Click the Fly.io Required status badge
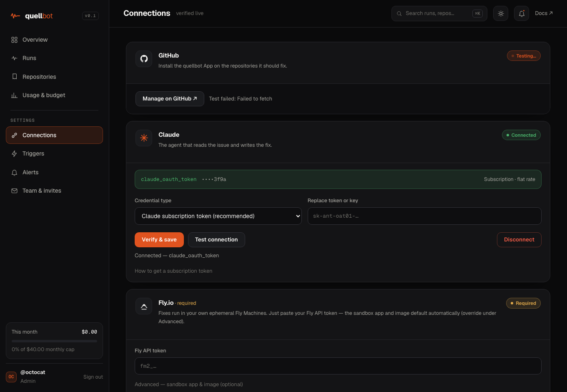This screenshot has width=567, height=392. [523, 303]
